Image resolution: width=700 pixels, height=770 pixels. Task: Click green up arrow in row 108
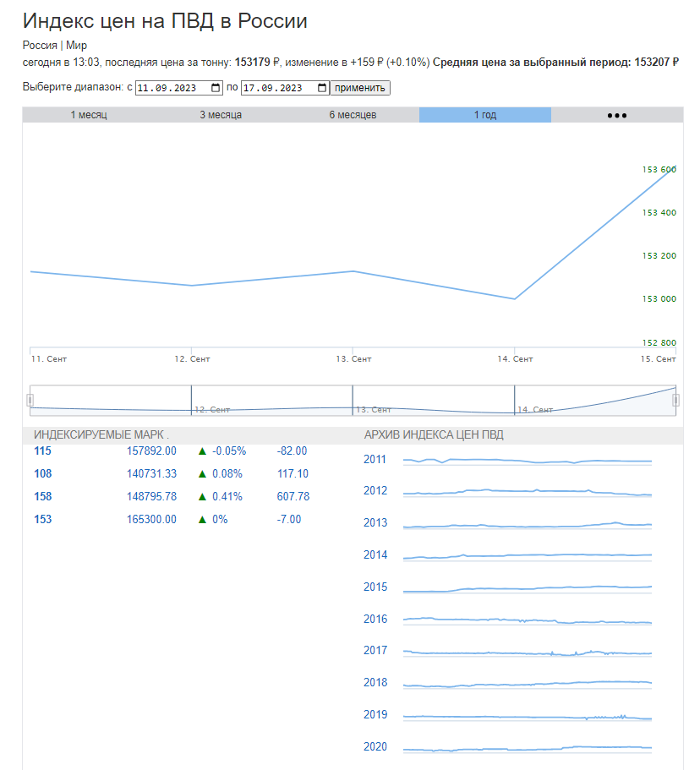(202, 474)
